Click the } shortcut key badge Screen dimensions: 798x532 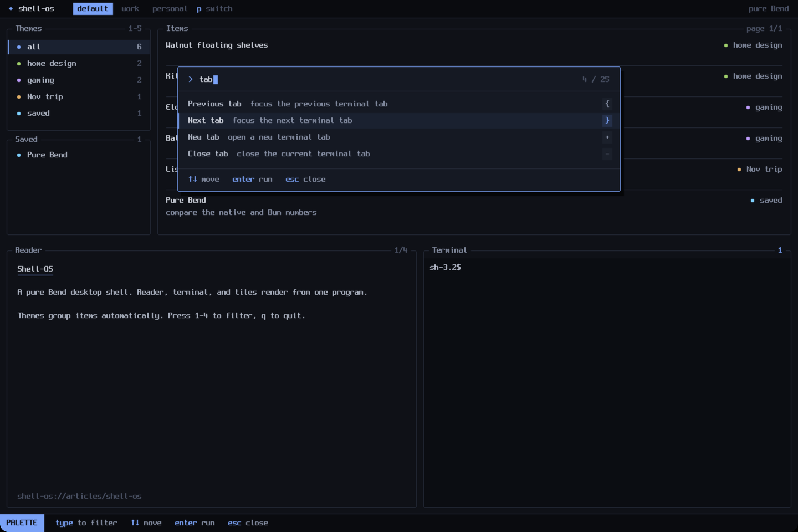click(607, 120)
